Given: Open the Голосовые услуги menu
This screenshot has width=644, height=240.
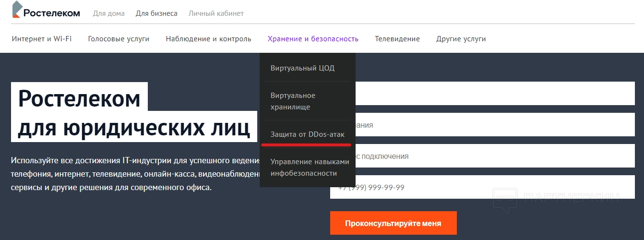Looking at the screenshot, I should pos(119,39).
